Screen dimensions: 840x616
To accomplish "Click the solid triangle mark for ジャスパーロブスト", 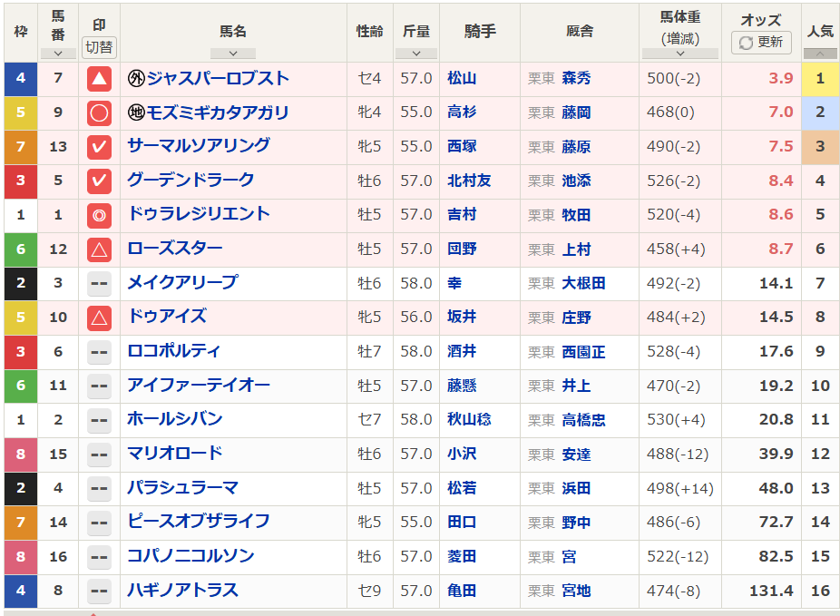I will pyautogui.click(x=99, y=79).
